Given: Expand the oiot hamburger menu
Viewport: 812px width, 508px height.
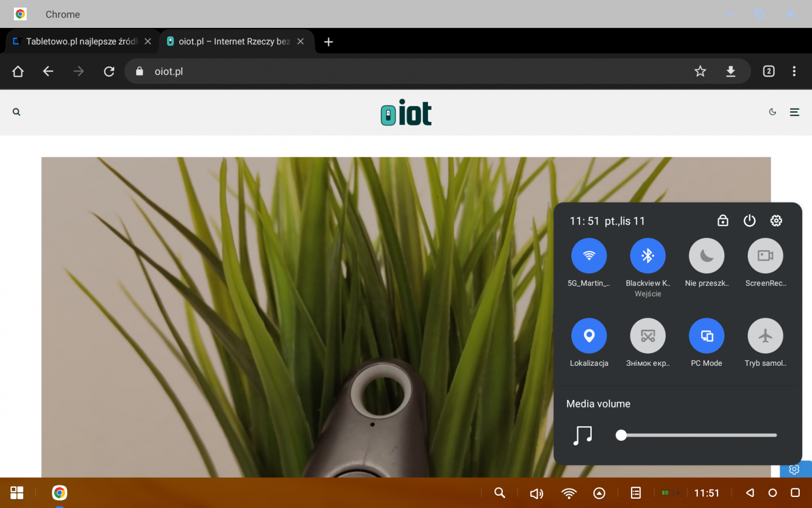Looking at the screenshot, I should point(795,112).
